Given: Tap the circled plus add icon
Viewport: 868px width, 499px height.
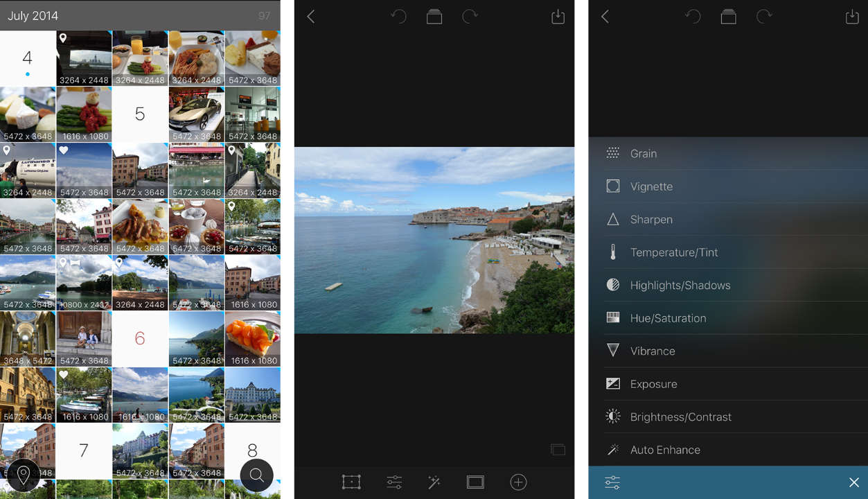Looking at the screenshot, I should [518, 482].
